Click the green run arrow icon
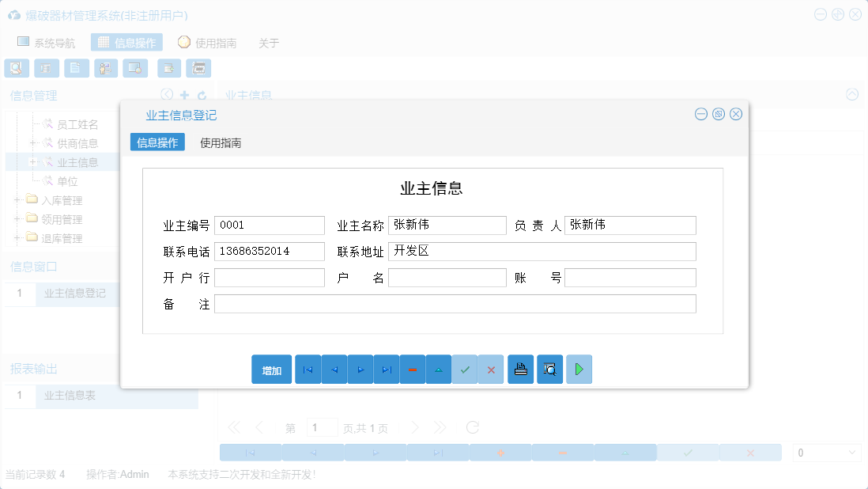Image resolution: width=868 pixels, height=489 pixels. (x=579, y=370)
